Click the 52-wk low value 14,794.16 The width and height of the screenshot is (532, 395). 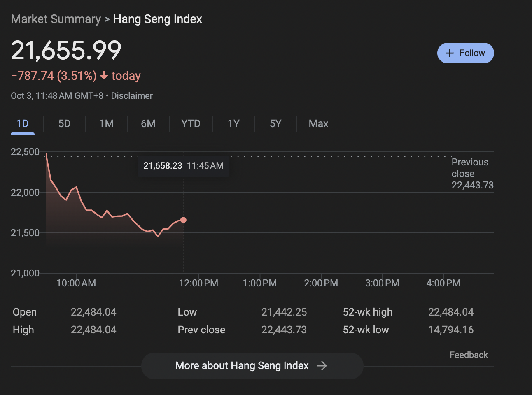451,330
